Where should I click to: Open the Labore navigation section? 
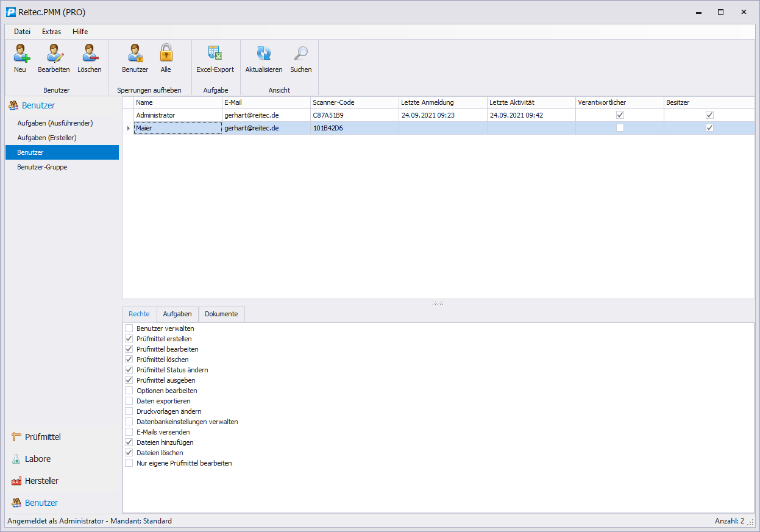38,459
